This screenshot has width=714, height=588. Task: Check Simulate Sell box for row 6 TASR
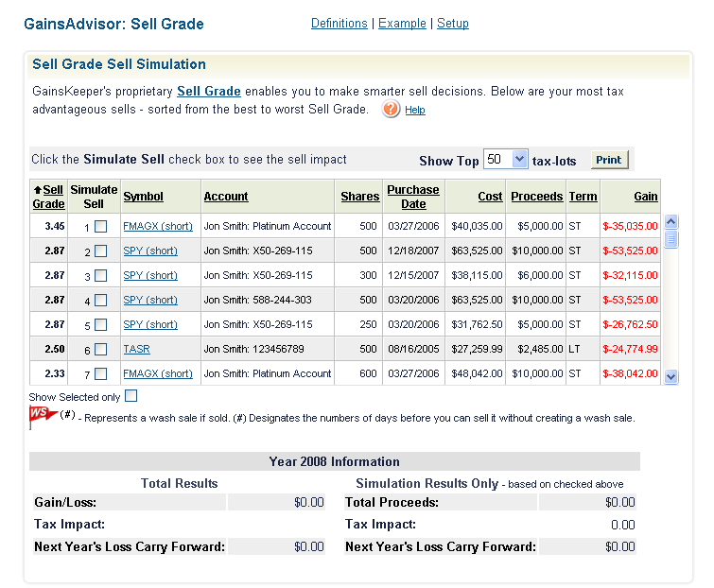(100, 349)
